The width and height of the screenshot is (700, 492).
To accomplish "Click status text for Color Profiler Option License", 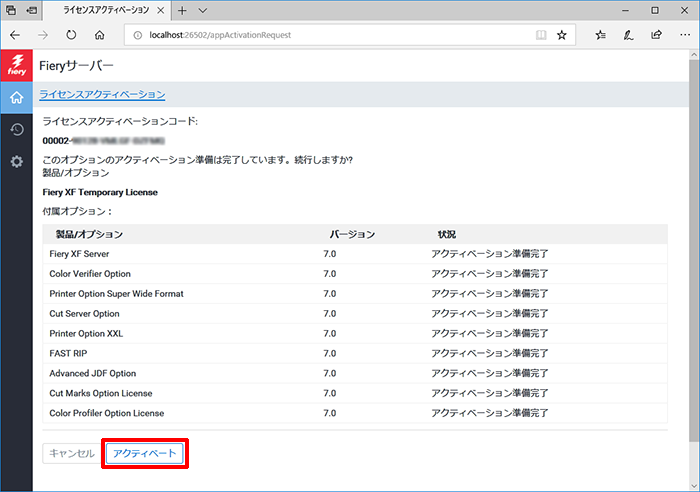I will [490, 413].
